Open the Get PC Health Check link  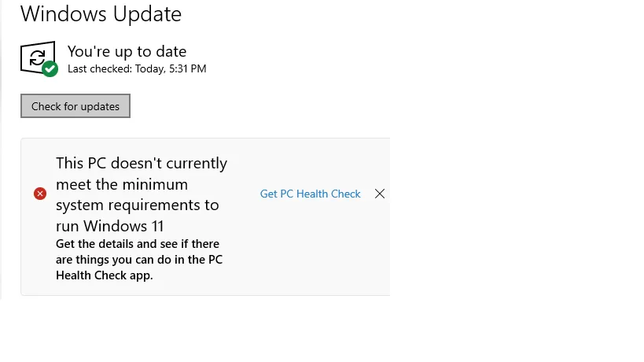pyautogui.click(x=310, y=194)
